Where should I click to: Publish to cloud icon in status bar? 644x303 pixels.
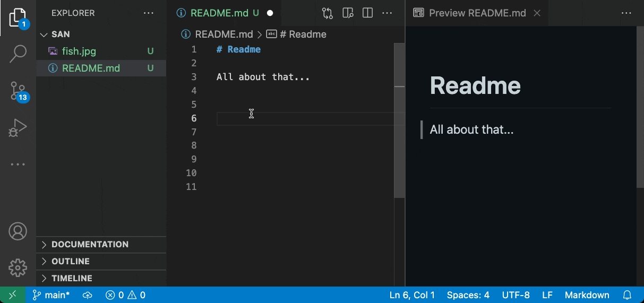[87, 295]
